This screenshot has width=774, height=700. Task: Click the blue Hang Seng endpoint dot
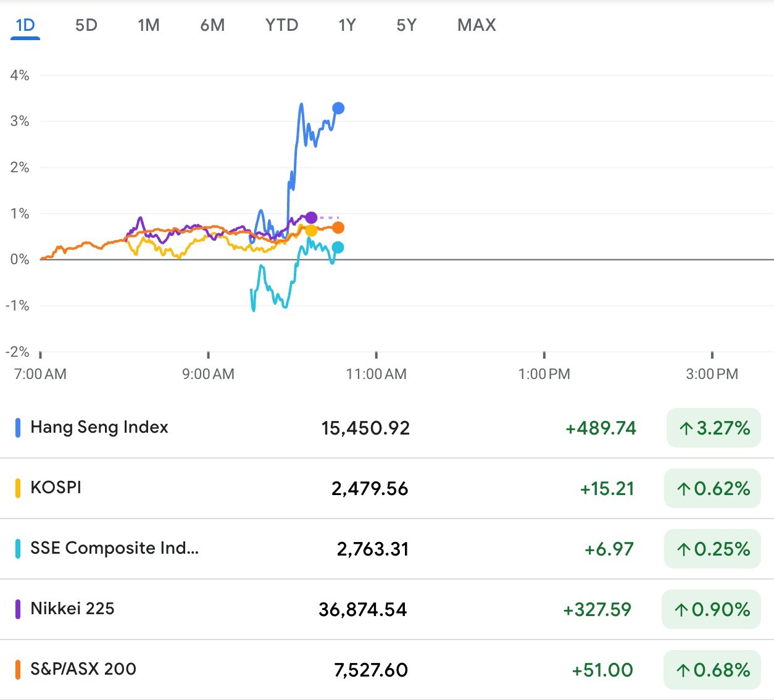tap(338, 109)
